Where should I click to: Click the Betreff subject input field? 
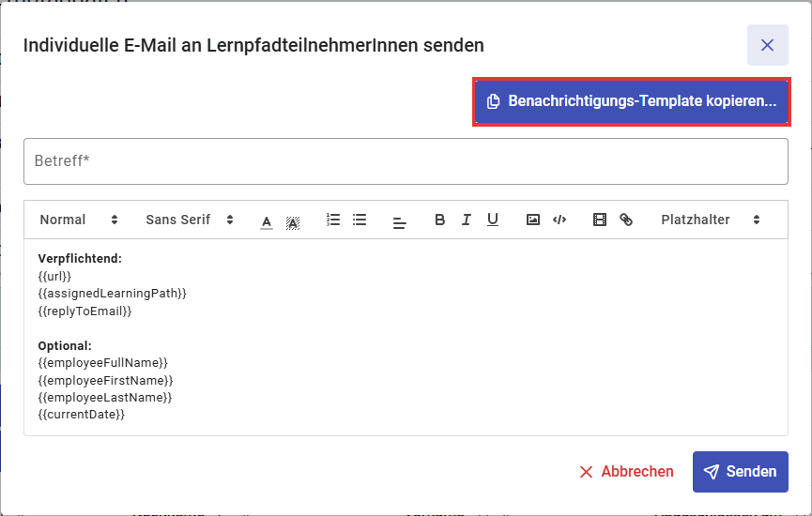click(406, 161)
